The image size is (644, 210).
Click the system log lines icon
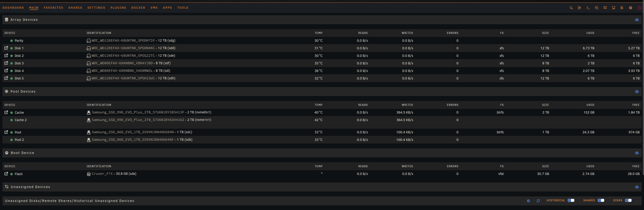click(622, 8)
